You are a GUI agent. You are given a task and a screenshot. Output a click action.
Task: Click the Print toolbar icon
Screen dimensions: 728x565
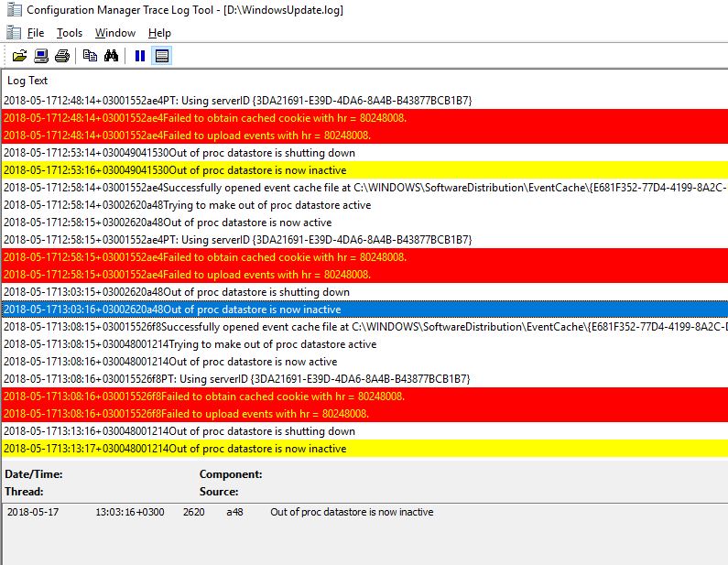pyautogui.click(x=62, y=56)
